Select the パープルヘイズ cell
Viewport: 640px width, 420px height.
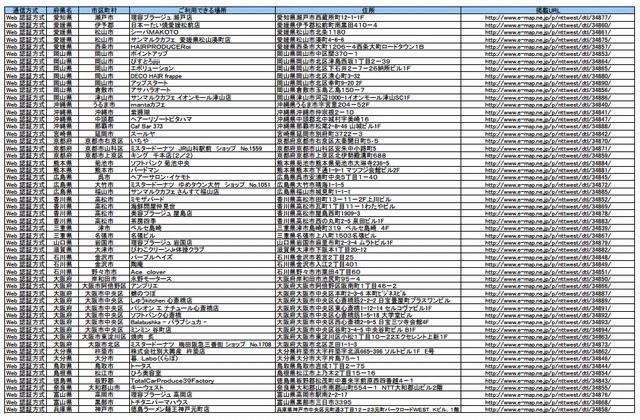202,257
